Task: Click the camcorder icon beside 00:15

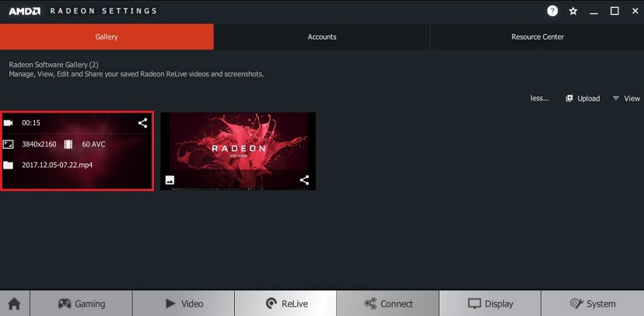Action: [9, 123]
